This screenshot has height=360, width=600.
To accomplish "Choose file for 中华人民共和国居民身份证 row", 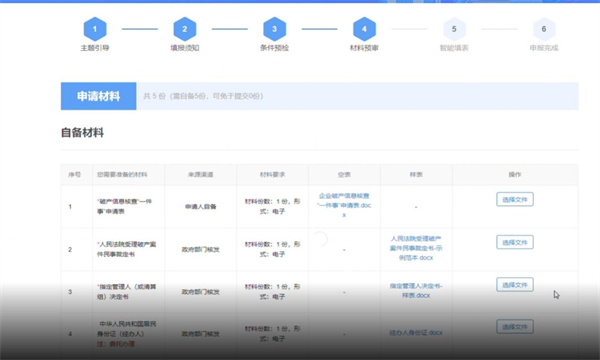I will 515,327.
